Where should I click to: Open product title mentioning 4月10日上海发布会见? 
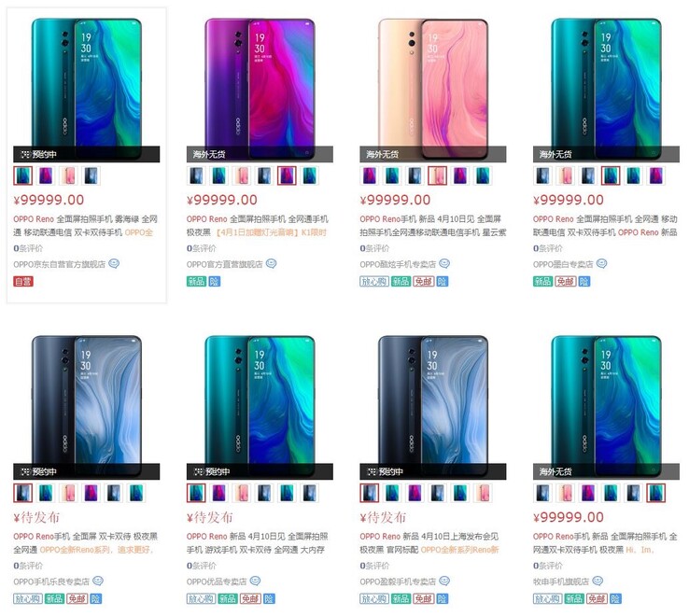click(429, 542)
